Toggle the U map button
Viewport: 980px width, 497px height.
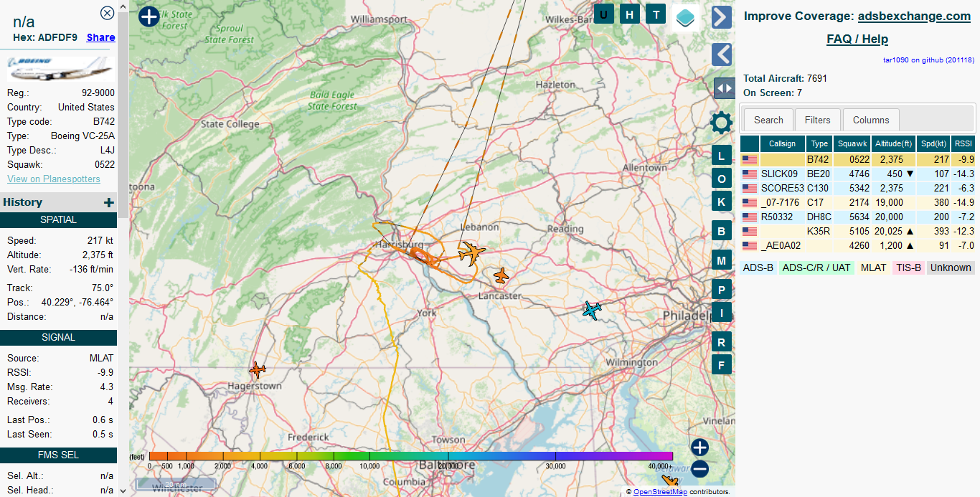[603, 14]
